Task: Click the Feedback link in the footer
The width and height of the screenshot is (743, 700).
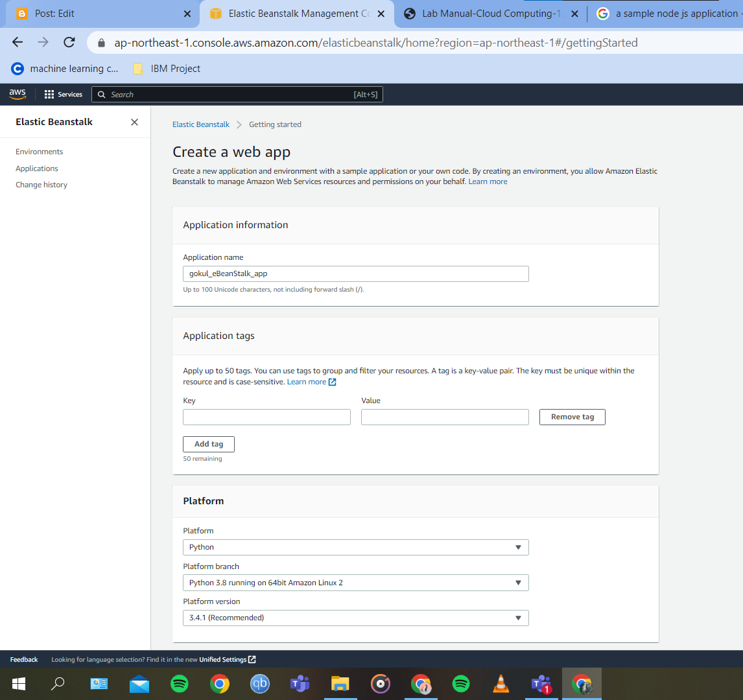Action: pos(24,659)
